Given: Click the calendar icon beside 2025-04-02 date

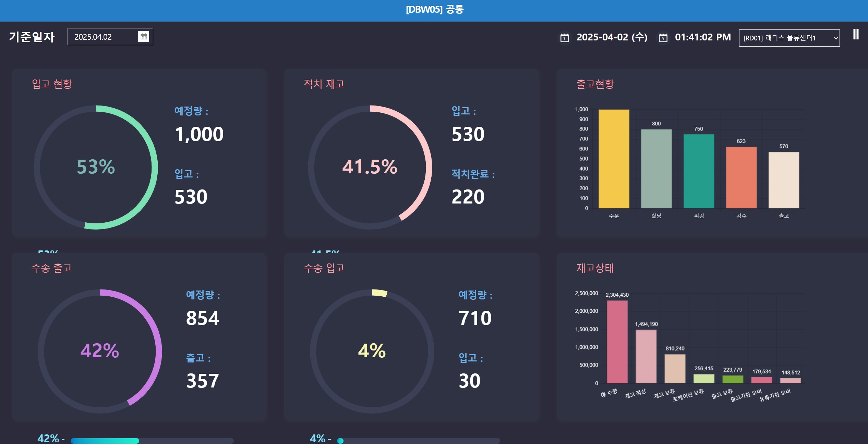Looking at the screenshot, I should (x=565, y=37).
